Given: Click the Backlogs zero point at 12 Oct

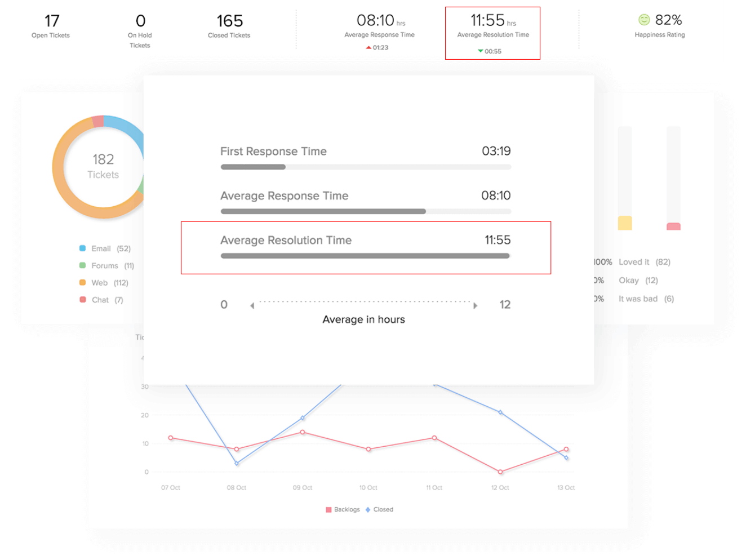Looking at the screenshot, I should (x=500, y=472).
